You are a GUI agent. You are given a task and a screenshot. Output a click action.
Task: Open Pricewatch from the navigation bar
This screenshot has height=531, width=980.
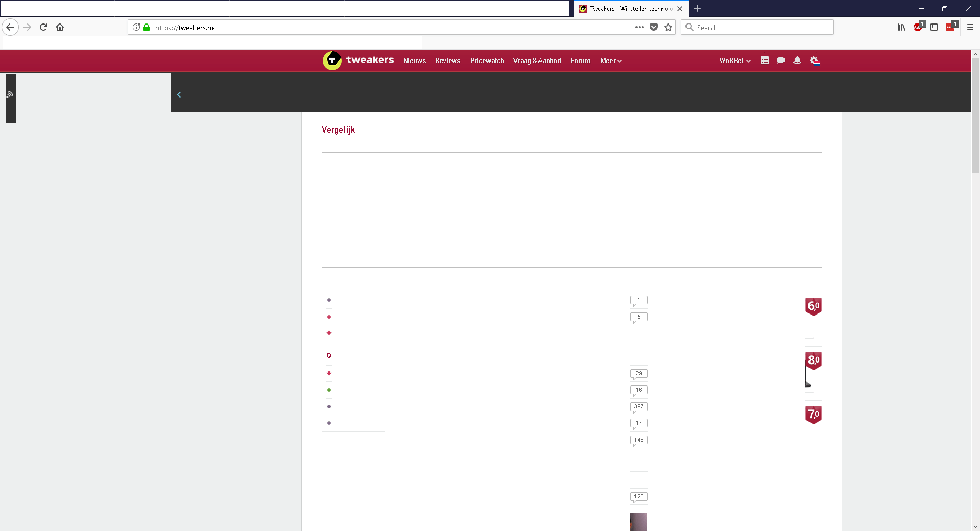point(487,61)
